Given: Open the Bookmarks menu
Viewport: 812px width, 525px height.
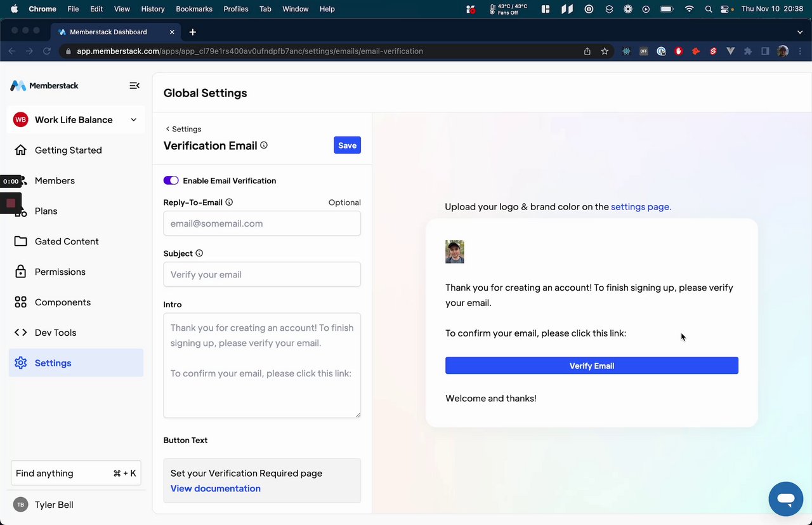Looking at the screenshot, I should tap(194, 9).
